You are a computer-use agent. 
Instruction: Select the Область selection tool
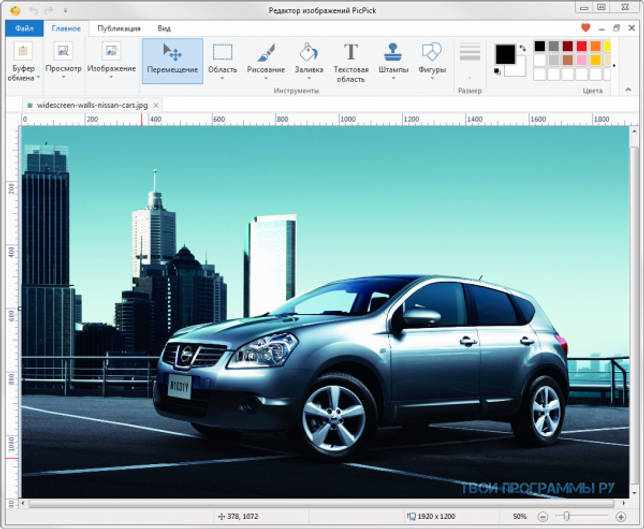click(223, 61)
